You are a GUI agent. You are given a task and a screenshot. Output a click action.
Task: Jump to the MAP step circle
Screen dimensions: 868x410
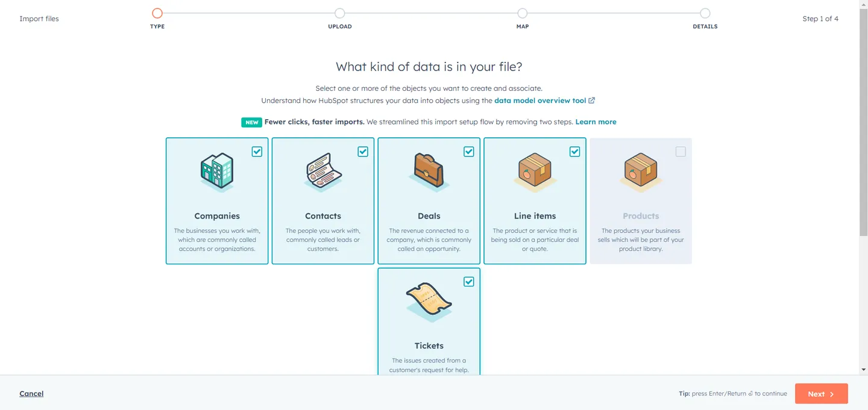click(x=523, y=13)
